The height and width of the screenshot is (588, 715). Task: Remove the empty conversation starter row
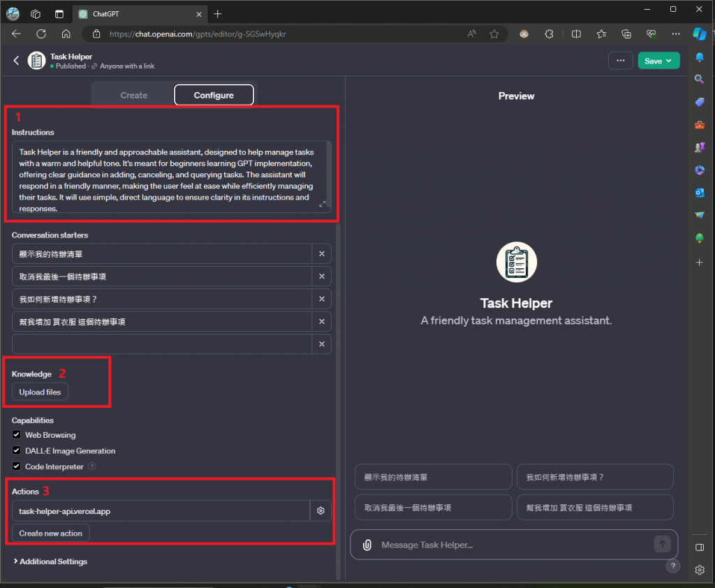[x=321, y=344]
